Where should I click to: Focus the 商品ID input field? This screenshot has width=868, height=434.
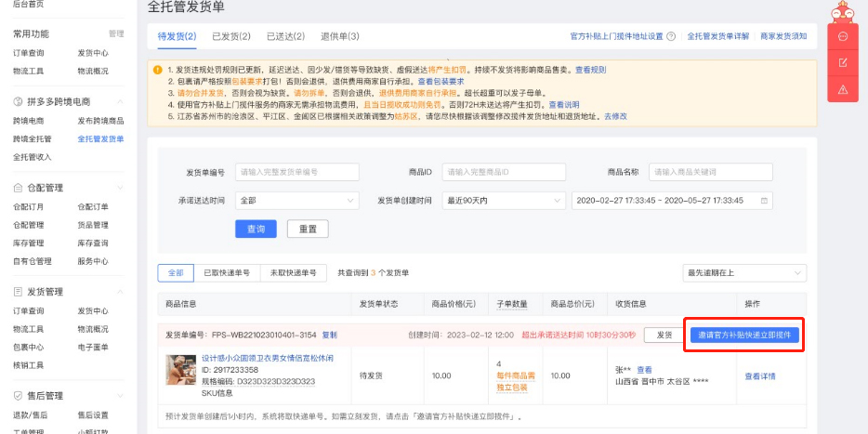[x=504, y=172]
